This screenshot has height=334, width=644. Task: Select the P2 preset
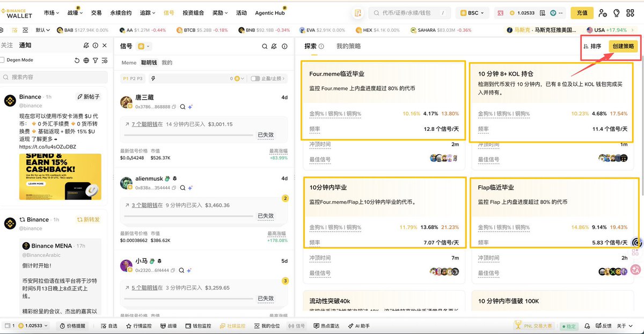(133, 78)
